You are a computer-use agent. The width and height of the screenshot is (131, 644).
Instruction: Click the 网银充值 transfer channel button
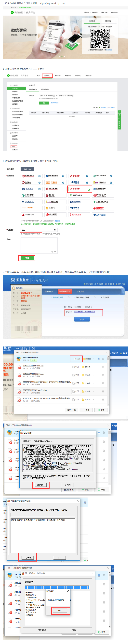pos(27,169)
